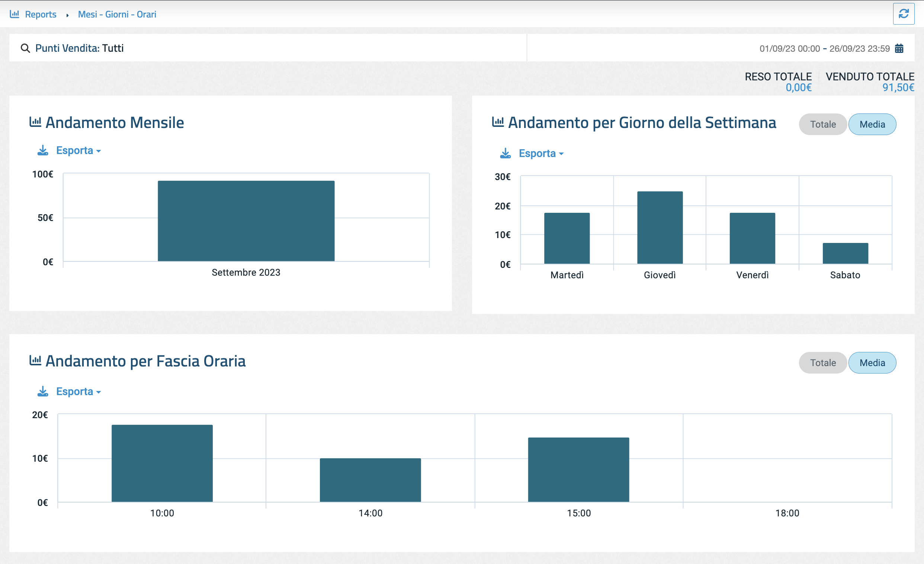The height and width of the screenshot is (564, 924).
Task: Open Mesi - Giorni - Orari breadcrumb
Action: [117, 14]
